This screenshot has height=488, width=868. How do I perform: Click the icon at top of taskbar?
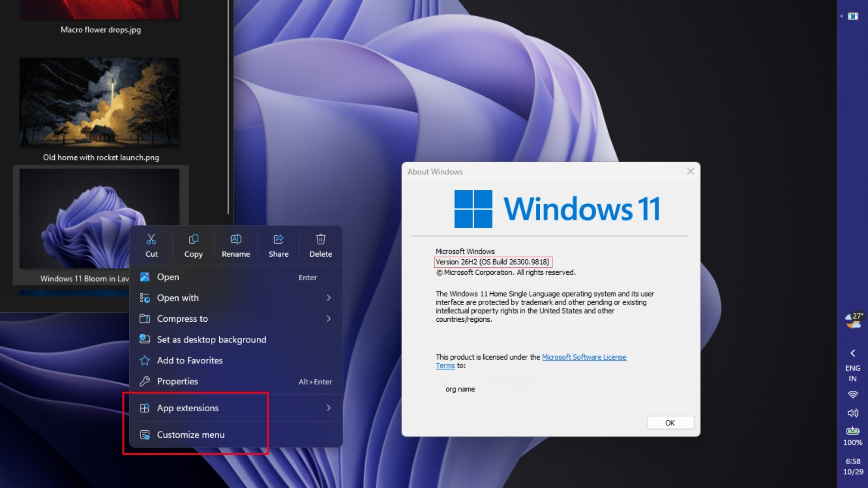pos(853,16)
